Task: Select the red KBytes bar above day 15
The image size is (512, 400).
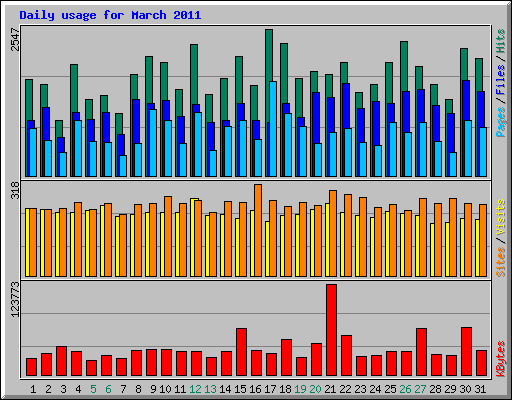Action: click(x=241, y=352)
